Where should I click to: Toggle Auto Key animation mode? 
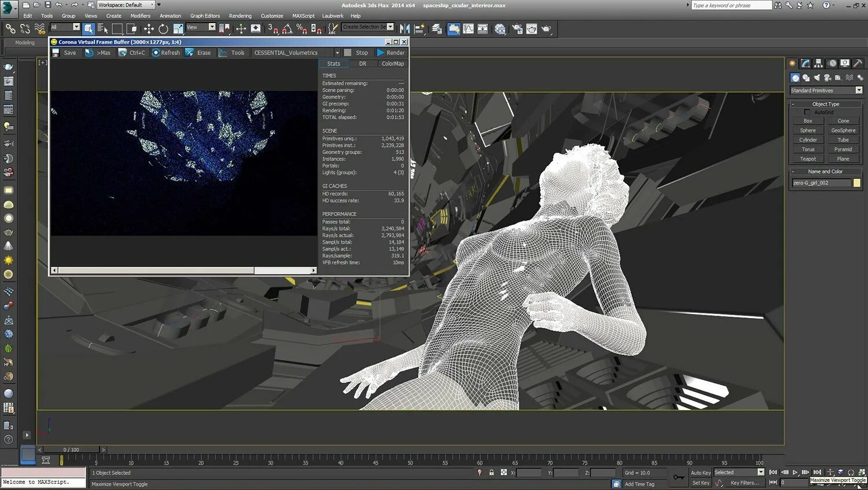point(700,473)
